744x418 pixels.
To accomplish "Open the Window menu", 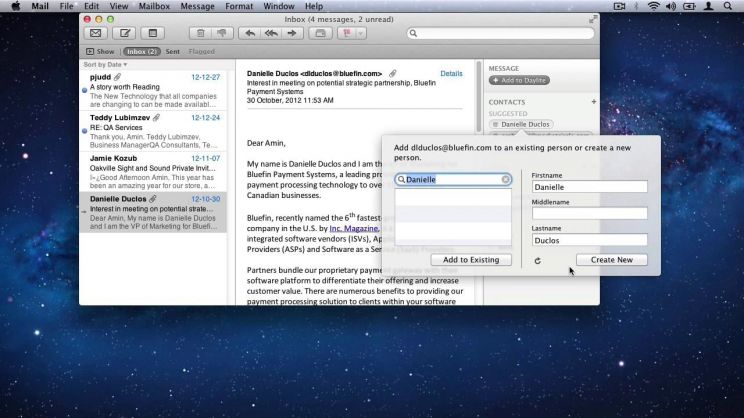I will (279, 6).
